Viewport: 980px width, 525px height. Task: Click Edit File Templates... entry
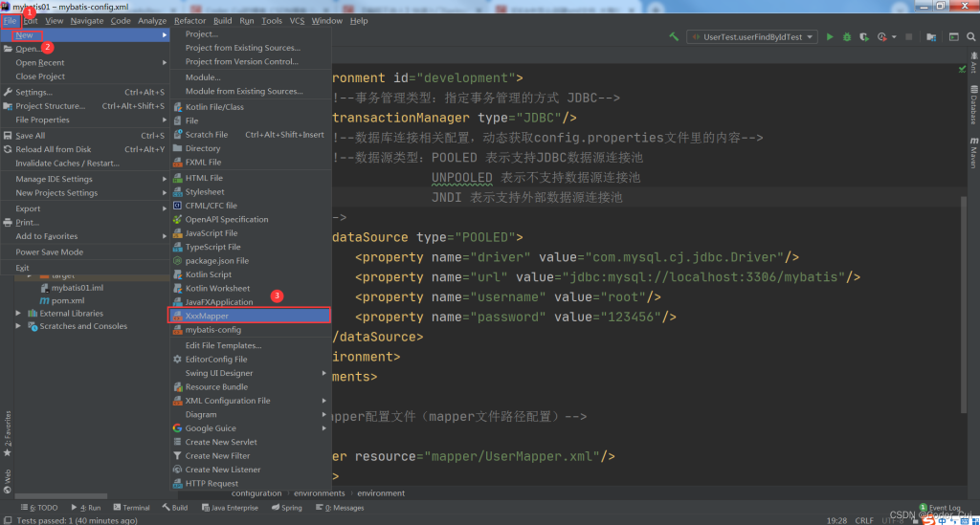[250, 345]
